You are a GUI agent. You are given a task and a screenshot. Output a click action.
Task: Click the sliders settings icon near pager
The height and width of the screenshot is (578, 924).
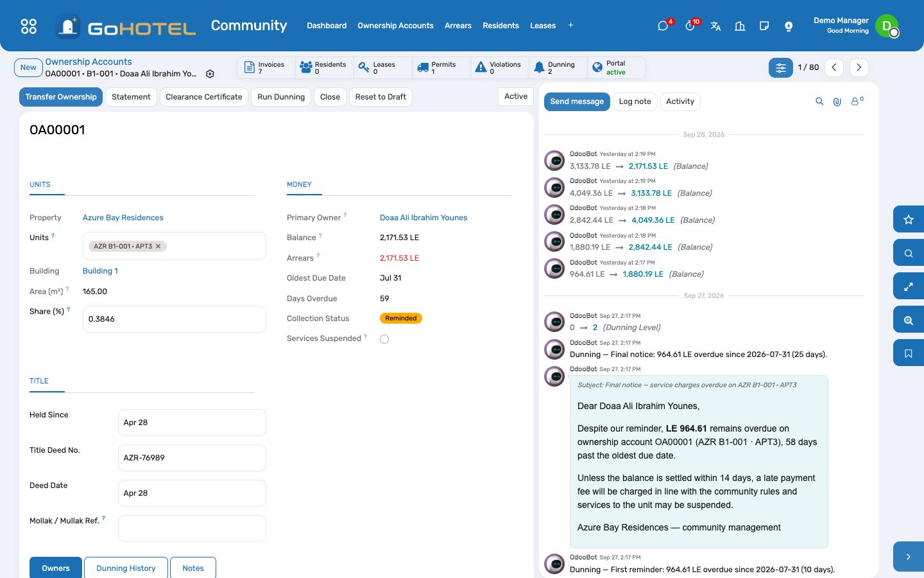pos(781,67)
